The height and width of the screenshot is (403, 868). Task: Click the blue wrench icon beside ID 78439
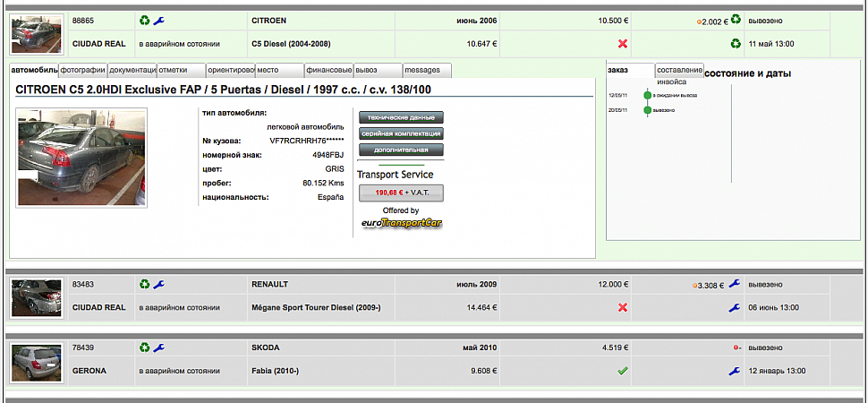159,347
